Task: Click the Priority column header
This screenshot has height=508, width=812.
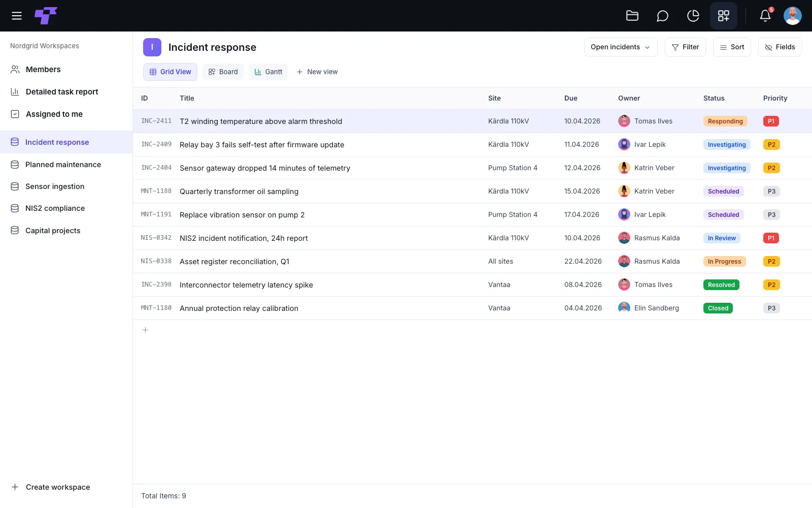Action: (775, 99)
